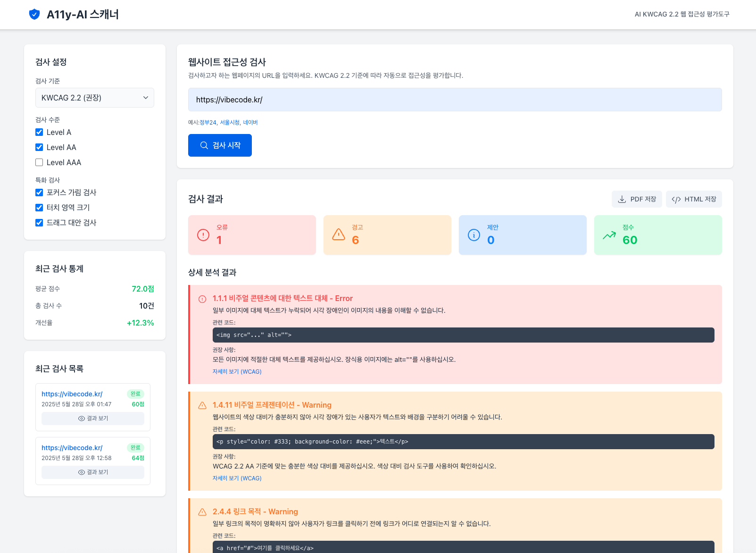This screenshot has height=553, width=756.
Task: Click the URL input field with vibecode.kr
Action: point(455,100)
